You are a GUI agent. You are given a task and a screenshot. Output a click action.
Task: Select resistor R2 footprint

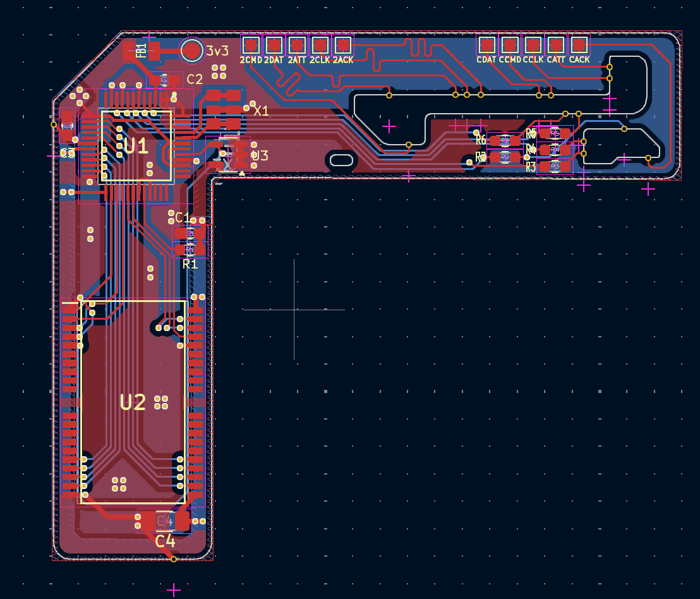click(505, 157)
